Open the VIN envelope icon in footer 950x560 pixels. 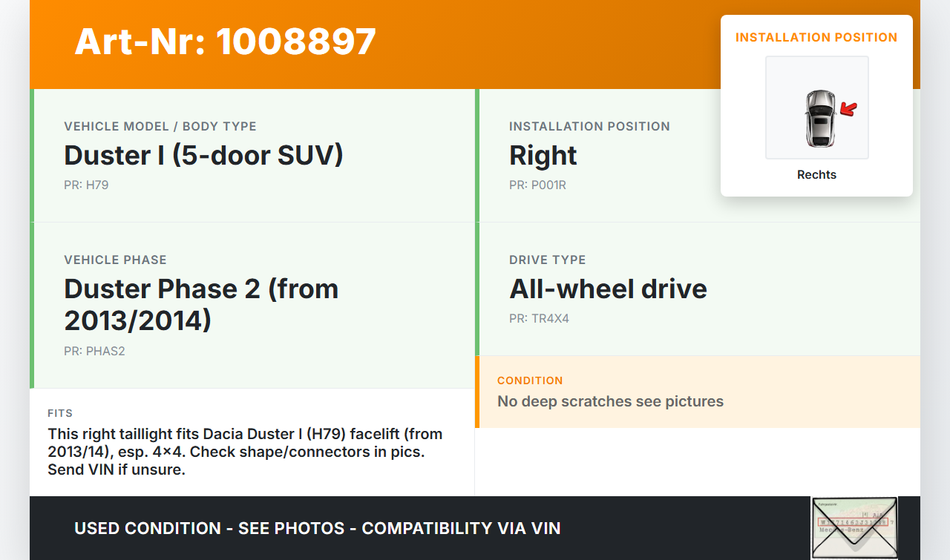854,527
